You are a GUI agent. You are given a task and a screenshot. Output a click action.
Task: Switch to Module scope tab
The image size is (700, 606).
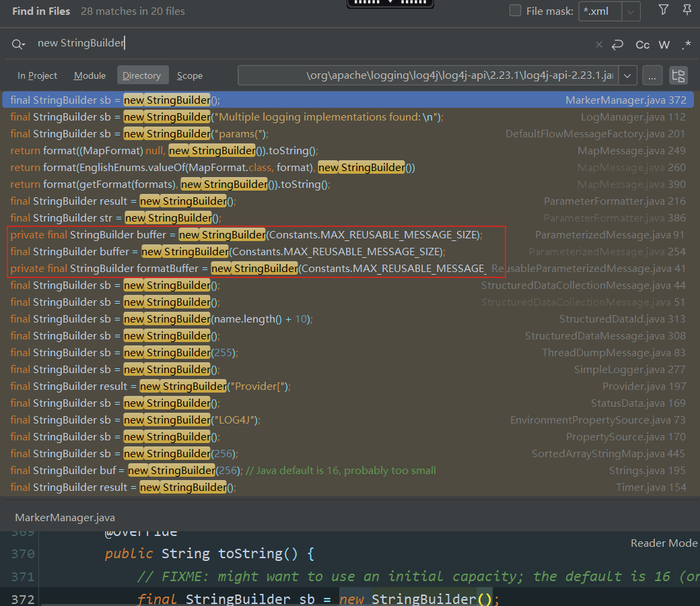coord(90,75)
